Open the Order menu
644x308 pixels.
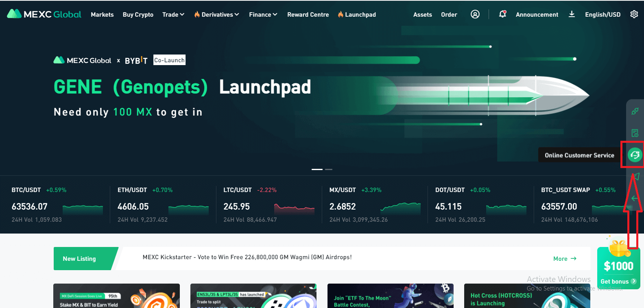tap(449, 15)
